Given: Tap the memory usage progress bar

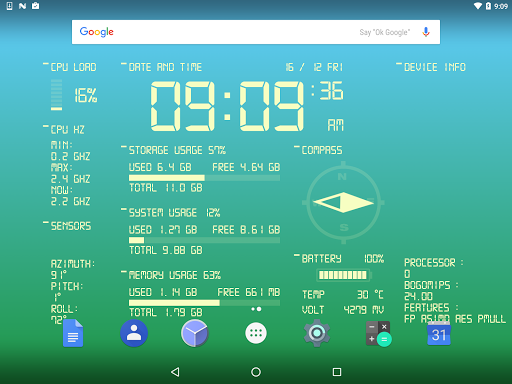Looking at the screenshot, I should click(x=204, y=303).
